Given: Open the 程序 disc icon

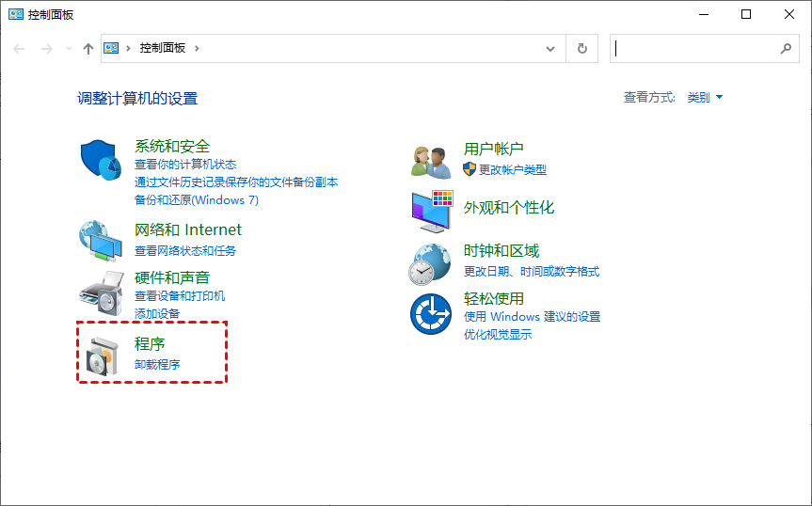Looking at the screenshot, I should [x=102, y=356].
